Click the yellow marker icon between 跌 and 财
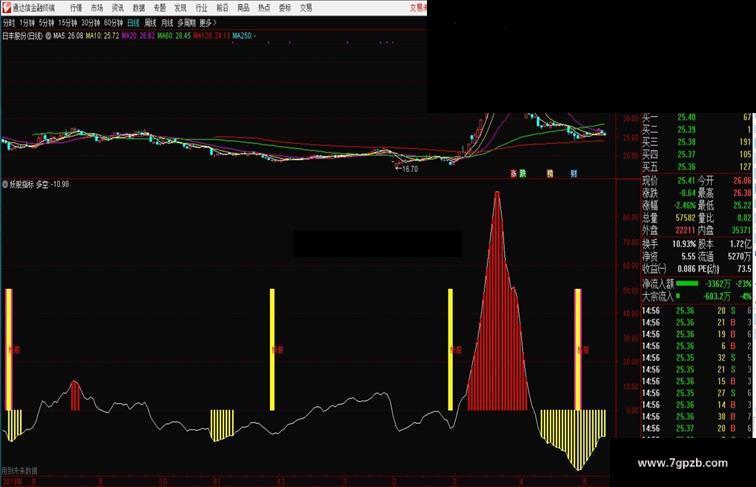 coord(550,174)
